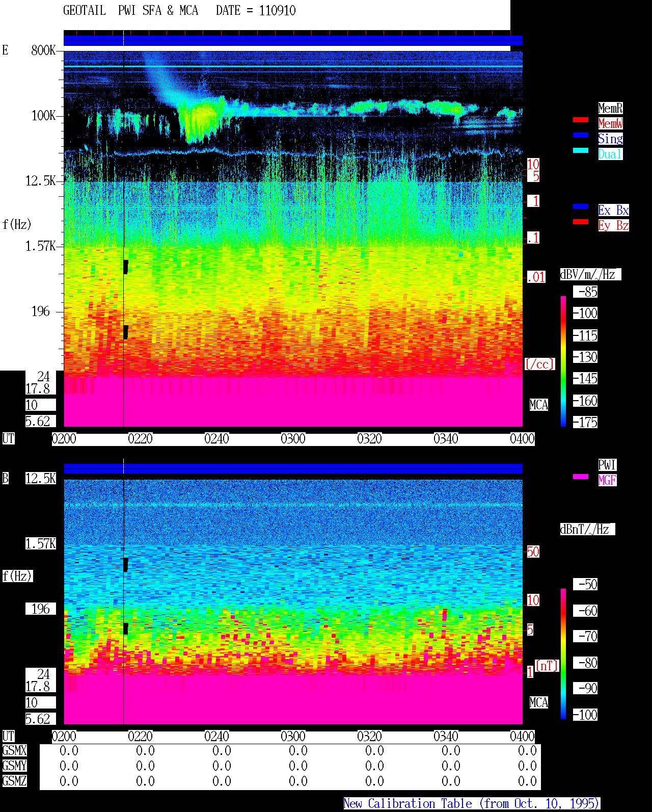652x812 pixels.
Task: Click the magenta MGF legend swatch
Action: pyautogui.click(x=581, y=477)
